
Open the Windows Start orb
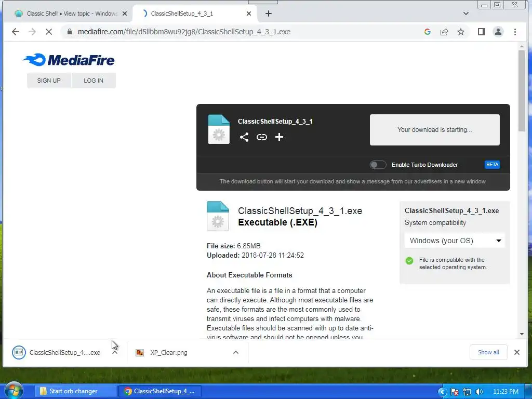(x=14, y=391)
